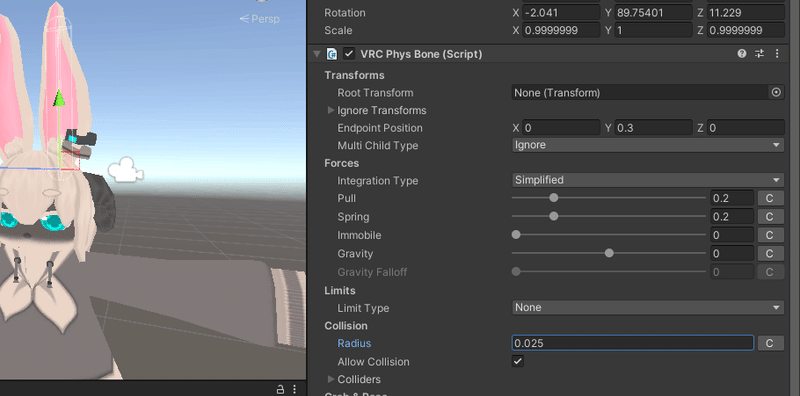The height and width of the screenshot is (396, 800).
Task: Click the Endpoint Position X field
Action: click(561, 128)
